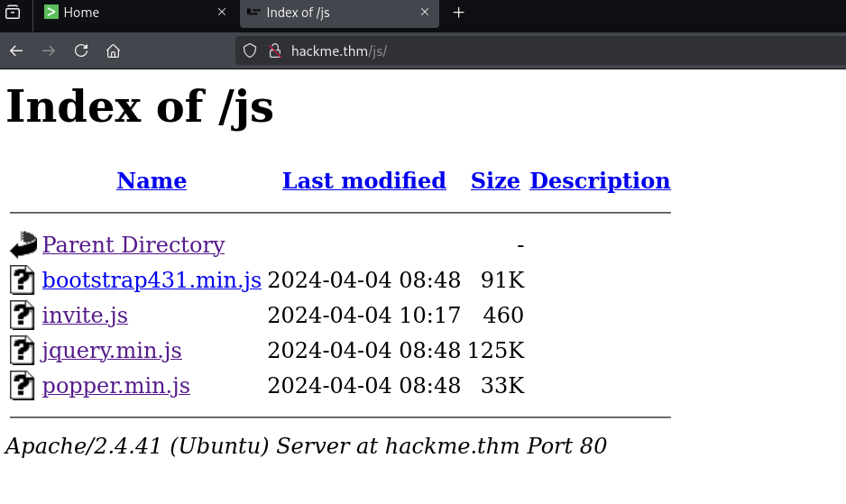Image resolution: width=846 pixels, height=504 pixels.
Task: Go to browser home via house icon
Action: tap(113, 50)
